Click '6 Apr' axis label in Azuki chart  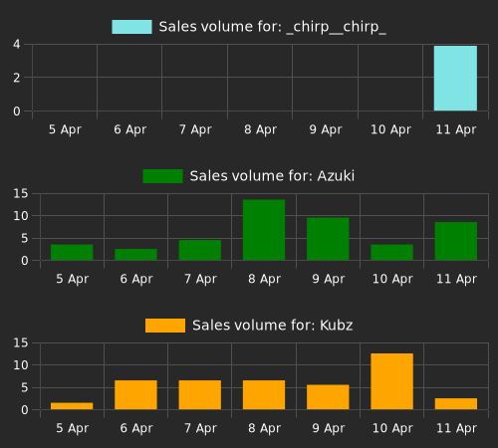136,279
